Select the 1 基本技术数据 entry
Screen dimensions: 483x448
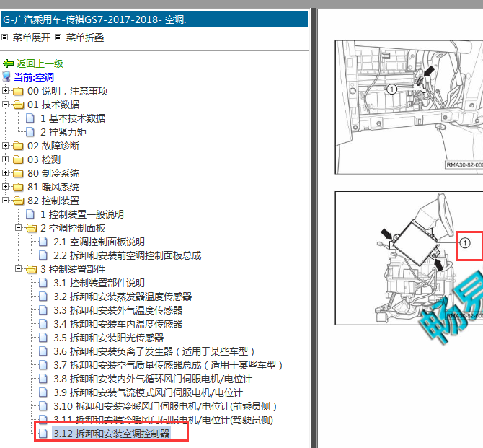pyautogui.click(x=73, y=118)
